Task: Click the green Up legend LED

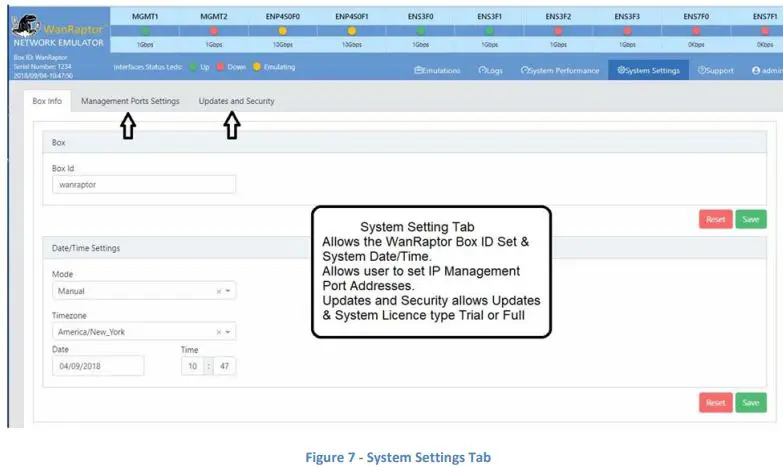Action: pyautogui.click(x=193, y=67)
